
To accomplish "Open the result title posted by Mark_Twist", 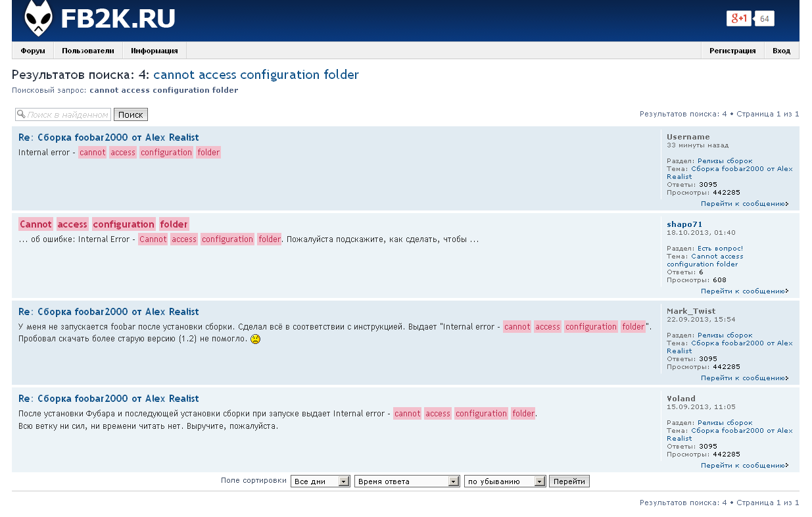I will 108,312.
